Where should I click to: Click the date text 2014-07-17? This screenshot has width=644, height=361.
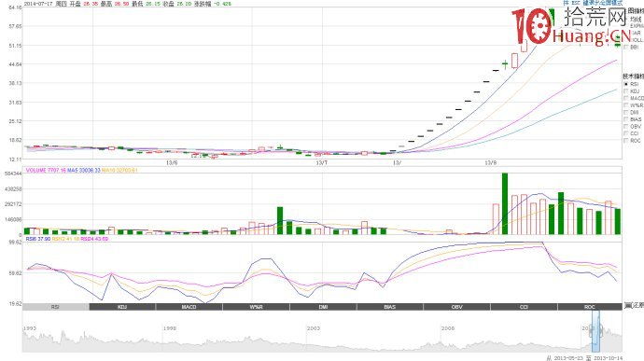(x=38, y=4)
